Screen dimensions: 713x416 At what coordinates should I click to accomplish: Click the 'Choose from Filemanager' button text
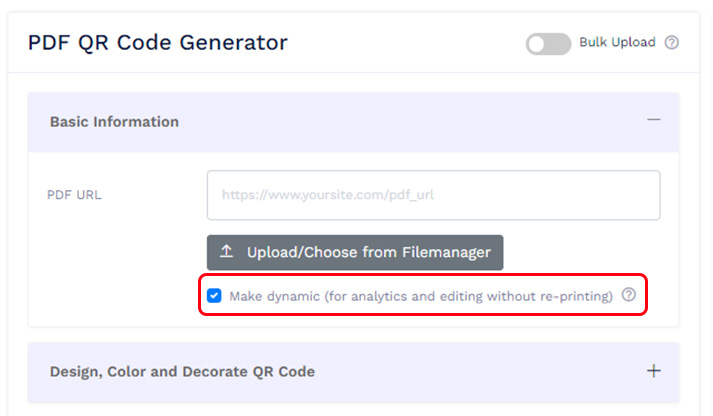coord(369,252)
